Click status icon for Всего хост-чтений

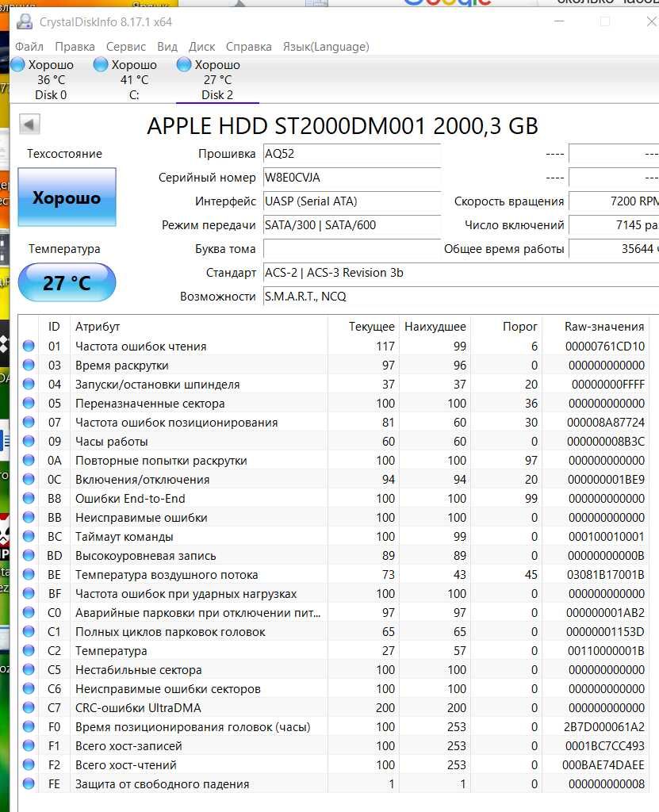[29, 765]
